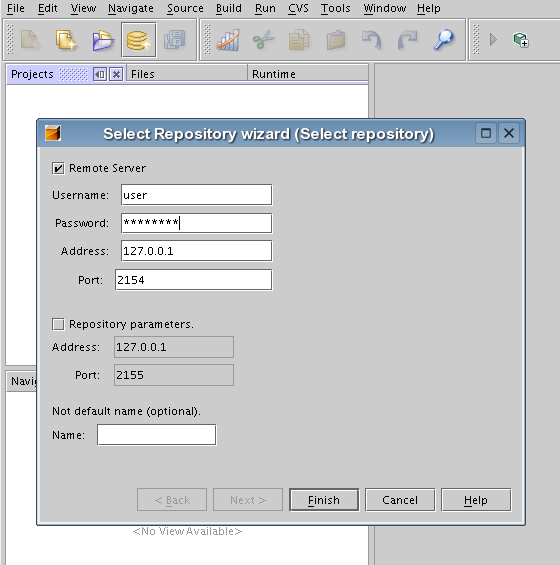
Task: Click the chart graph toolbar icon
Action: click(x=228, y=40)
